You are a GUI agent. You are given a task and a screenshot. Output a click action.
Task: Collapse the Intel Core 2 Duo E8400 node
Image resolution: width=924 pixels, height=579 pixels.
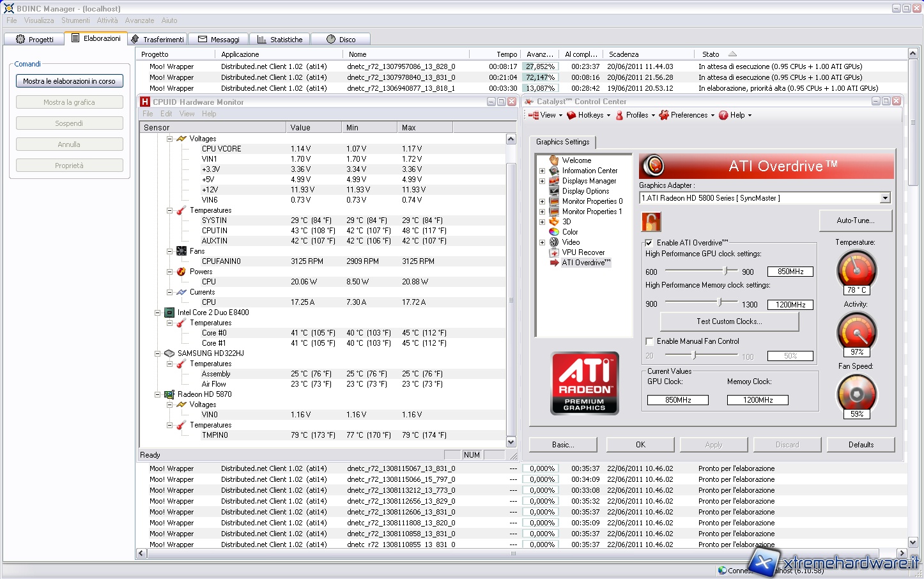click(x=157, y=313)
